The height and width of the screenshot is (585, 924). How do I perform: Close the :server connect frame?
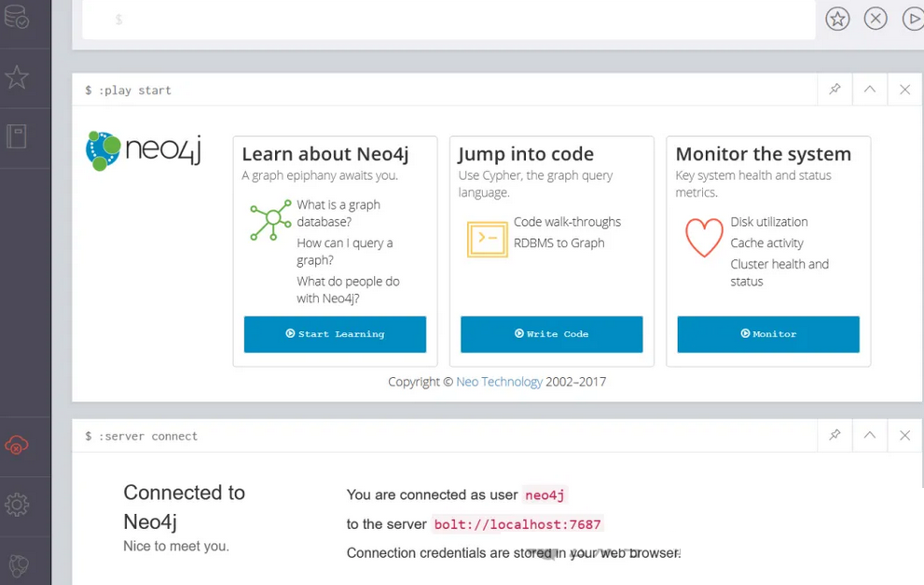904,435
